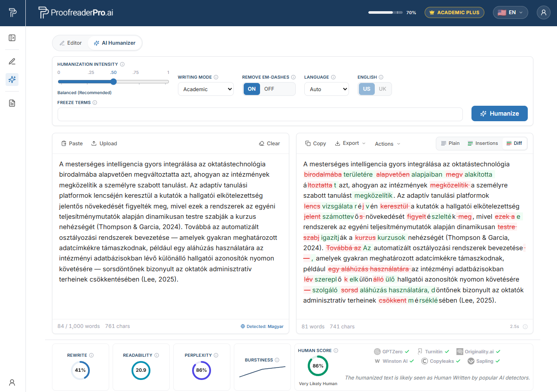Switch output view to Insertions
Image resolution: width=557 pixels, height=392 pixels.
(x=482, y=143)
